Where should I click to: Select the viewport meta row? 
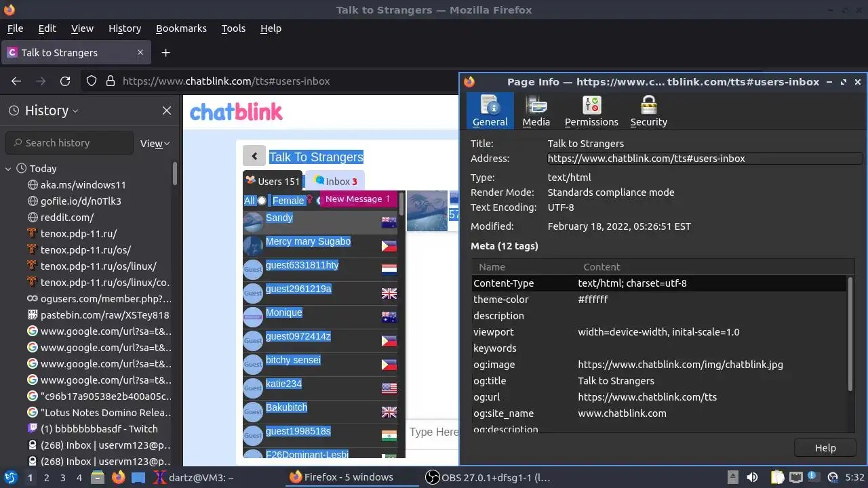tap(660, 332)
